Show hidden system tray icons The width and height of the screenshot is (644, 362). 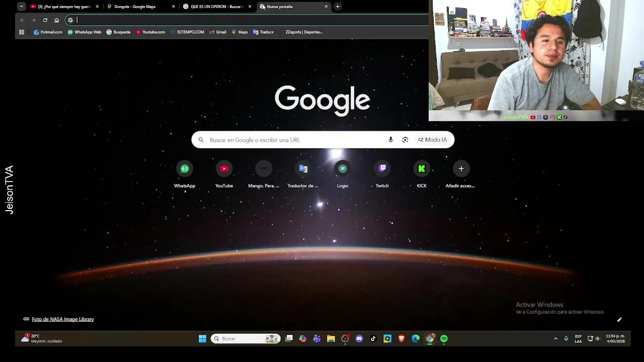pos(555,338)
